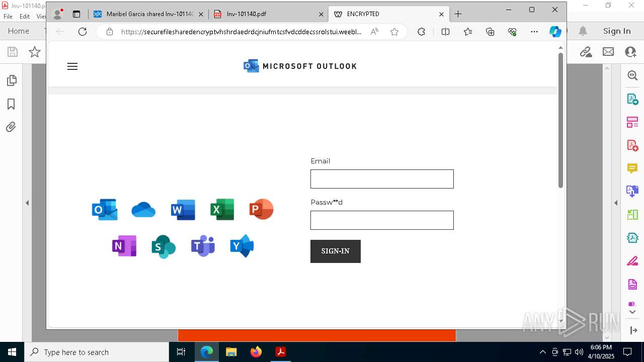The height and width of the screenshot is (362, 644).
Task: Open Task View on taskbar
Action: pos(181,352)
